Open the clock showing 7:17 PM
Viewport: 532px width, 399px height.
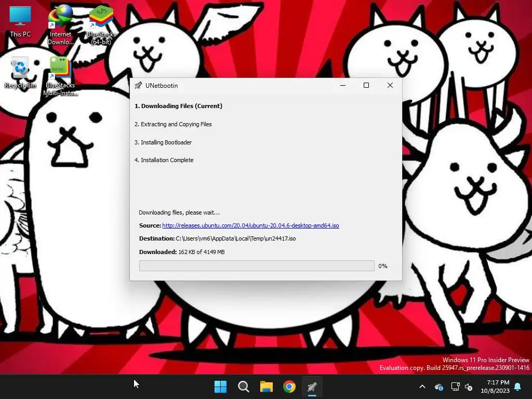(x=495, y=387)
